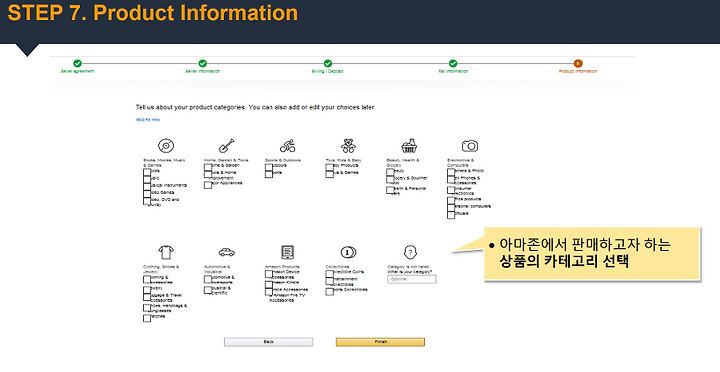Image resolution: width=720 pixels, height=372 pixels.
Task: Check the Collectible Coins checkbox
Action: [329, 273]
